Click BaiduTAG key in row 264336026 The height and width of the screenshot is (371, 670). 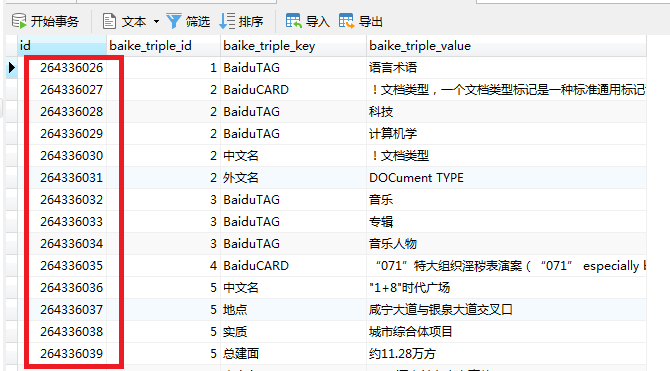tap(293, 68)
